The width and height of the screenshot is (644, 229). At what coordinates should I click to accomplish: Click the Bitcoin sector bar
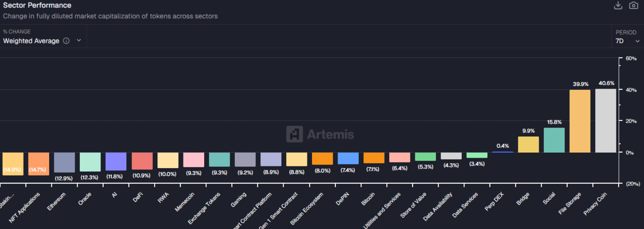(374, 158)
